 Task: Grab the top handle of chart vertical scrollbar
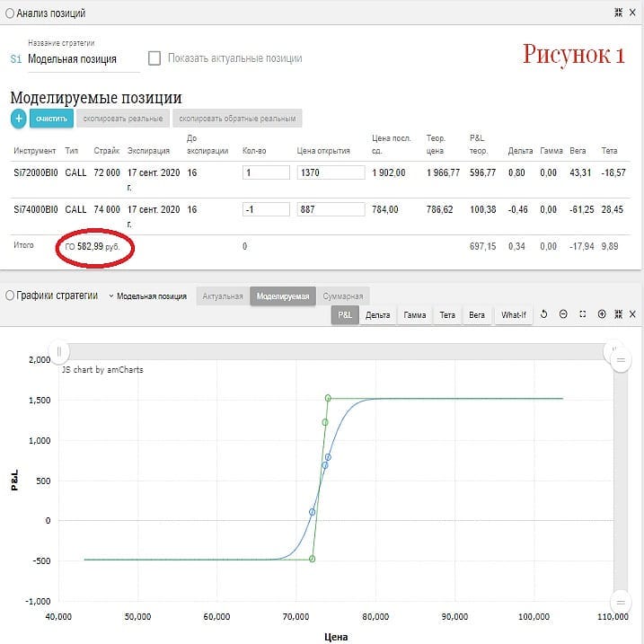point(621,360)
